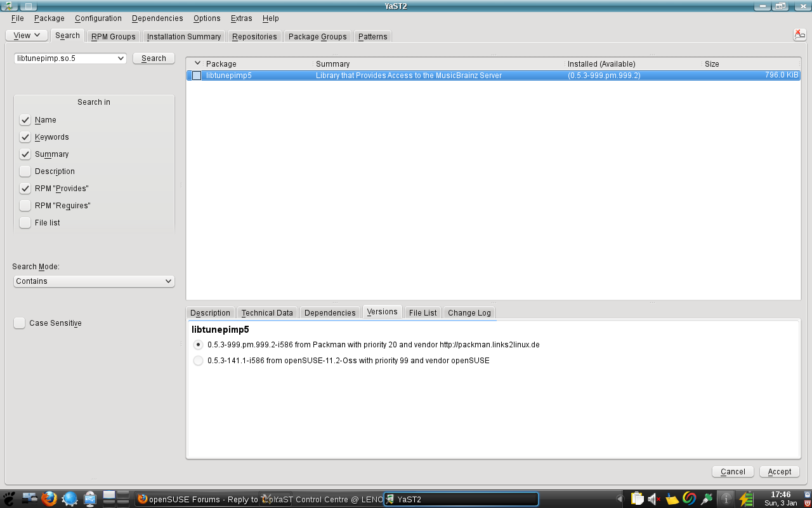The height and width of the screenshot is (508, 812).
Task: Expand the search term history dropdown
Action: (121, 58)
